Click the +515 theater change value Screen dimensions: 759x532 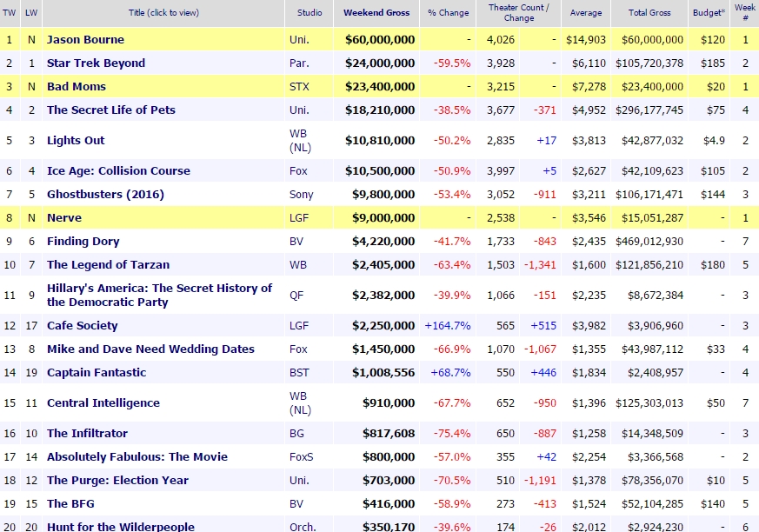(543, 326)
